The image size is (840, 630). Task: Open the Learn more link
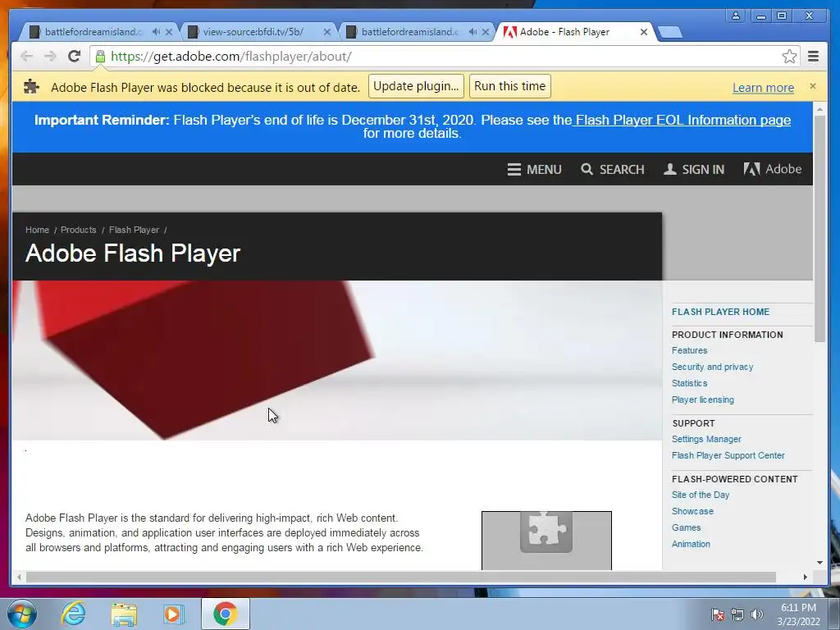[x=763, y=88]
